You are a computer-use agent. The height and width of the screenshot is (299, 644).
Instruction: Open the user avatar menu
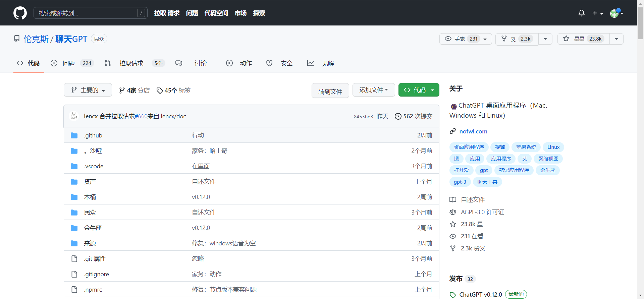pos(616,13)
